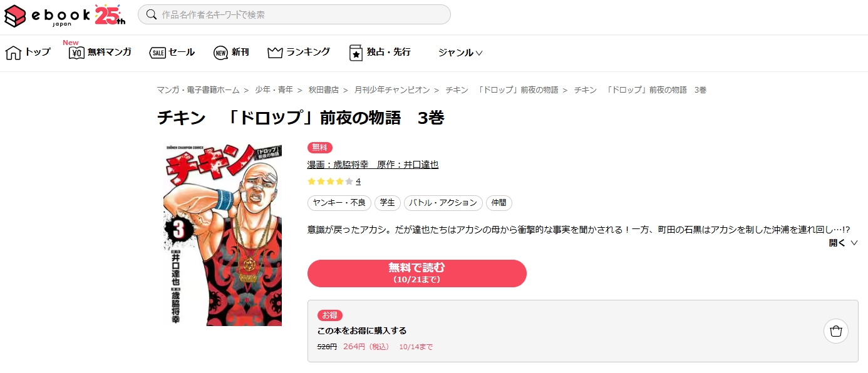Click the search magnifier icon
Image resolution: width=868 pixels, height=373 pixels.
151,14
